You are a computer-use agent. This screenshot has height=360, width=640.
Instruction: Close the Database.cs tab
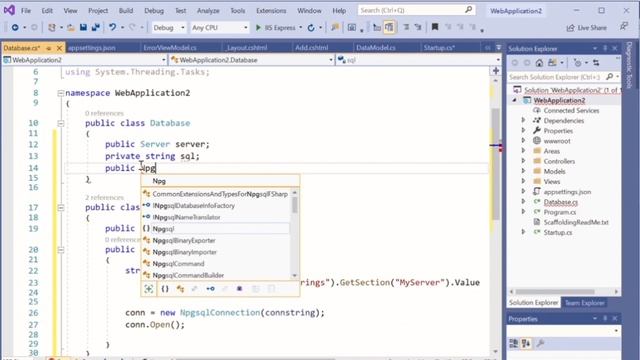[x=59, y=48]
